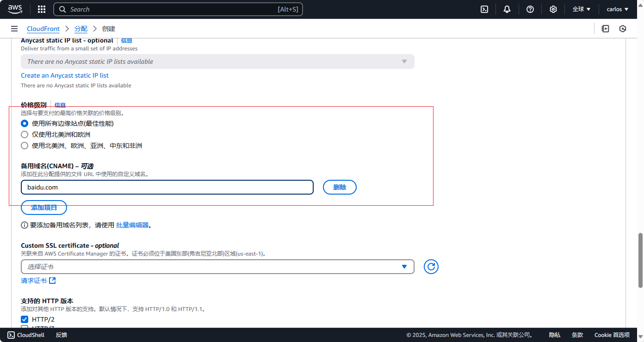
Task: Open 反馈 in the footer
Action: click(x=62, y=335)
